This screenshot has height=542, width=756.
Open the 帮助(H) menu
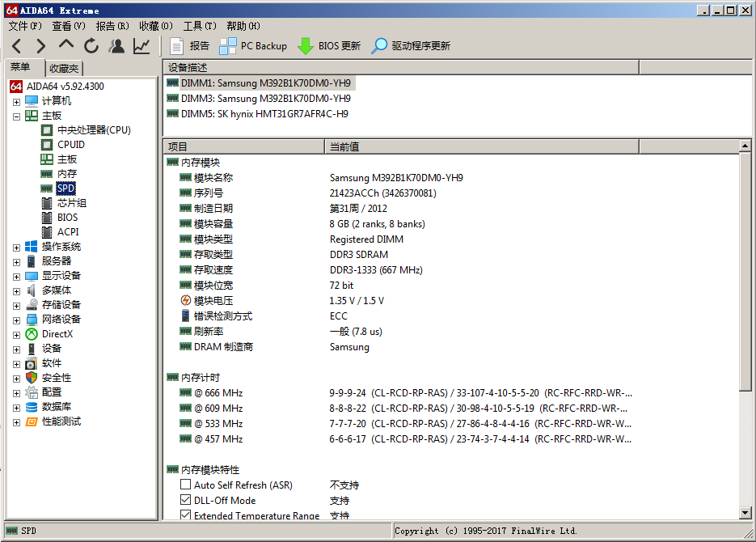[243, 26]
